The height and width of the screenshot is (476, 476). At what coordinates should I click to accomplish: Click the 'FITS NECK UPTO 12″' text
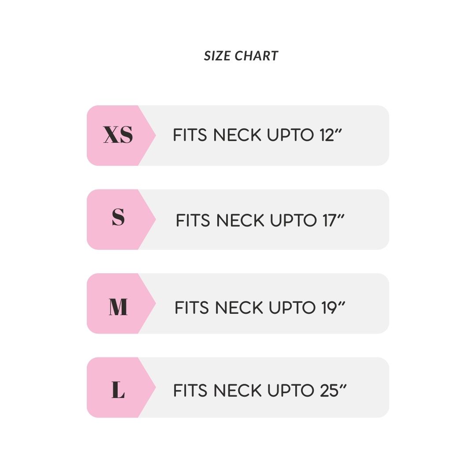(258, 135)
